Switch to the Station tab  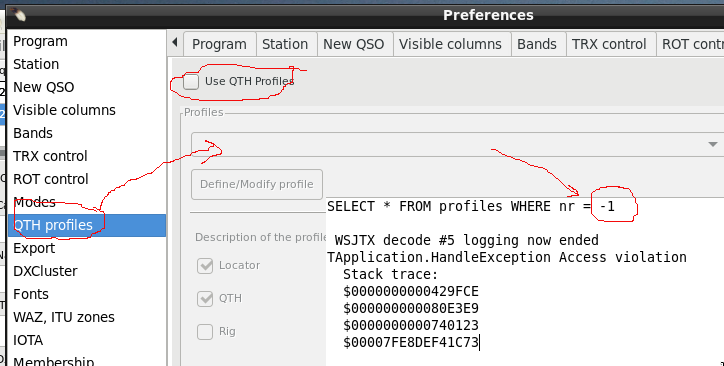285,44
